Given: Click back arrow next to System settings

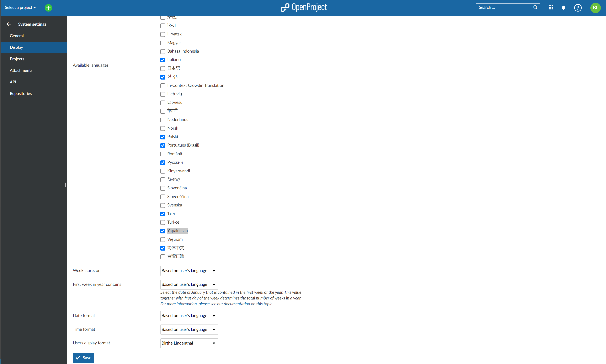Looking at the screenshot, I should point(9,24).
